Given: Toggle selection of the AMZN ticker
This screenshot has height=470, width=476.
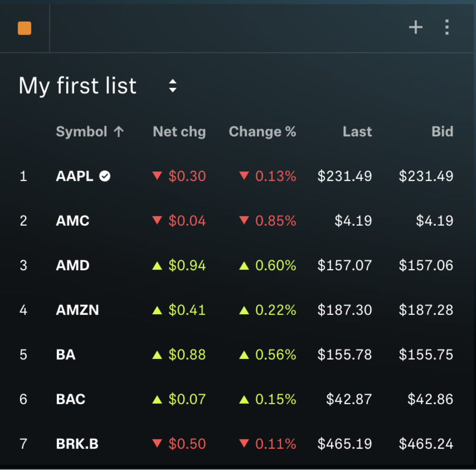Looking at the screenshot, I should pos(77,310).
